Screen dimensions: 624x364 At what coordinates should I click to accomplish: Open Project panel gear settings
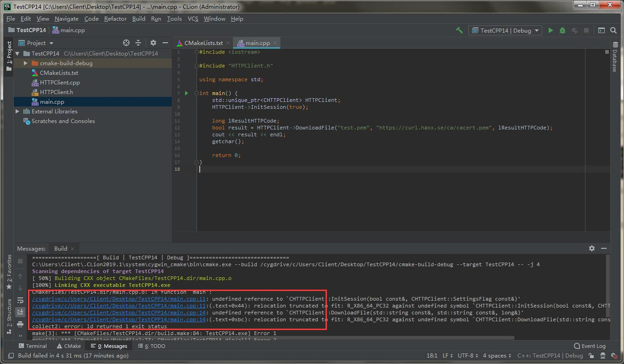(153, 43)
